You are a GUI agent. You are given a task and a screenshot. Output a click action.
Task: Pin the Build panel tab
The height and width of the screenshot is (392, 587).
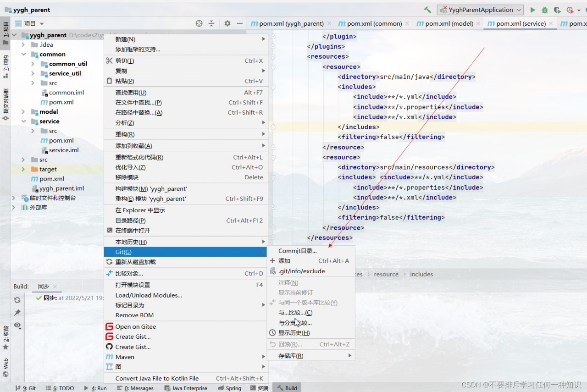[x=17, y=312]
